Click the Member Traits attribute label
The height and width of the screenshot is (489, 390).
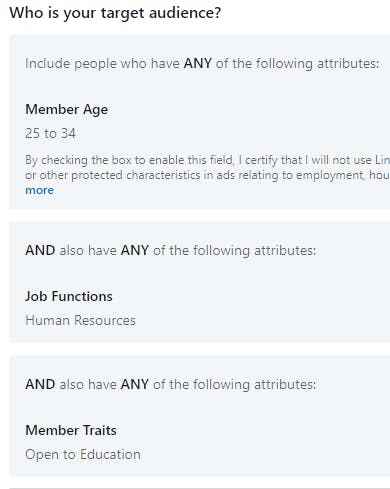[x=71, y=430]
